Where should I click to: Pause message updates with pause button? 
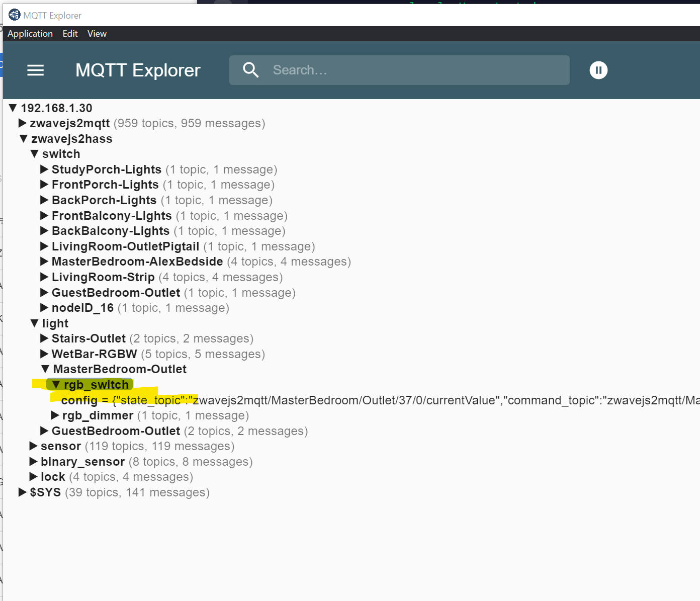pyautogui.click(x=598, y=70)
